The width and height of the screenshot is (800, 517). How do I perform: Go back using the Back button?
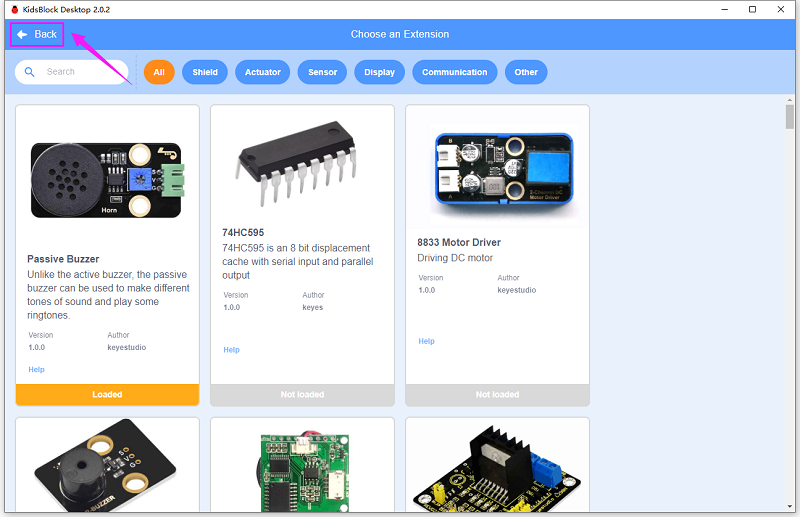tap(37, 34)
